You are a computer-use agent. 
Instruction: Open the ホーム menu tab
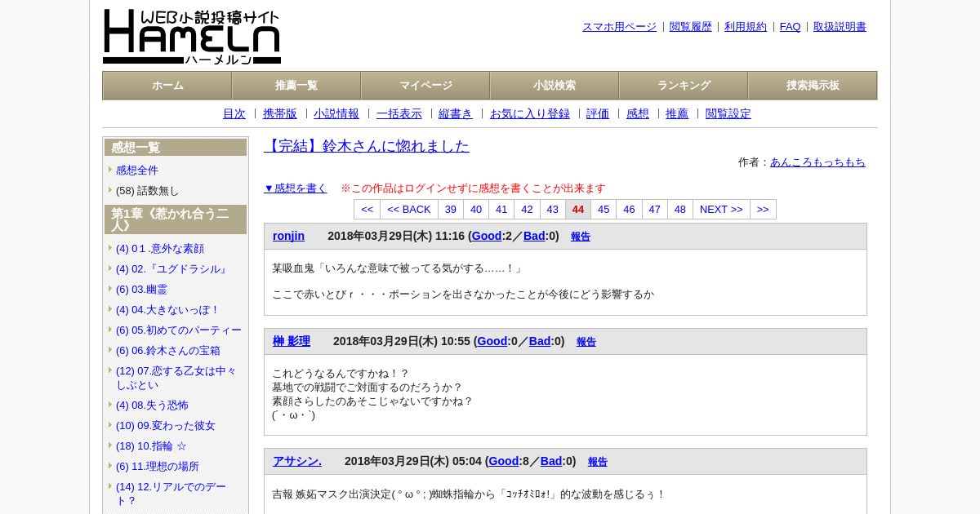(x=167, y=86)
